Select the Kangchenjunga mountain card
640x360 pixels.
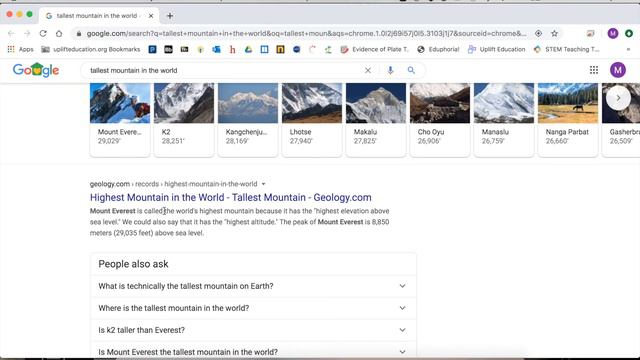click(x=248, y=119)
